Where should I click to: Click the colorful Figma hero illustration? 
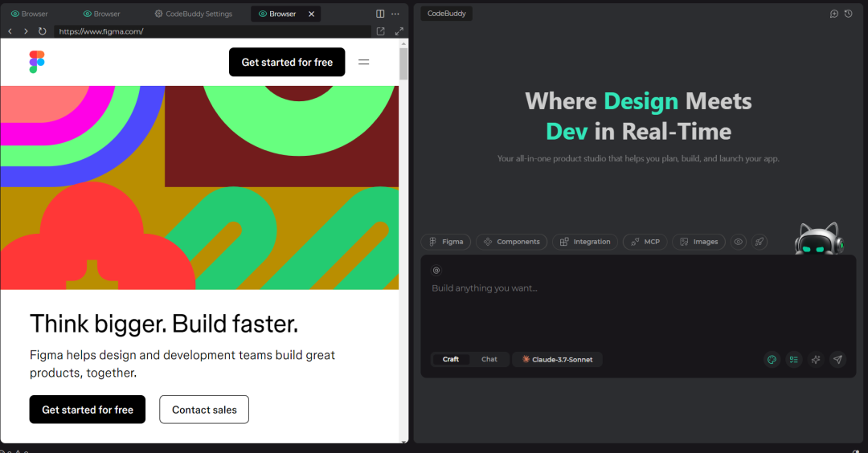[x=199, y=187]
